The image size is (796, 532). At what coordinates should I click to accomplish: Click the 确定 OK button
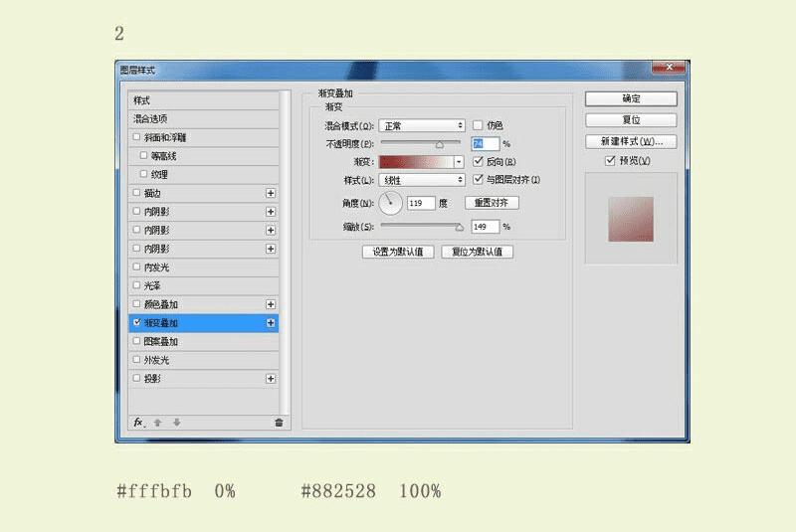coord(631,98)
